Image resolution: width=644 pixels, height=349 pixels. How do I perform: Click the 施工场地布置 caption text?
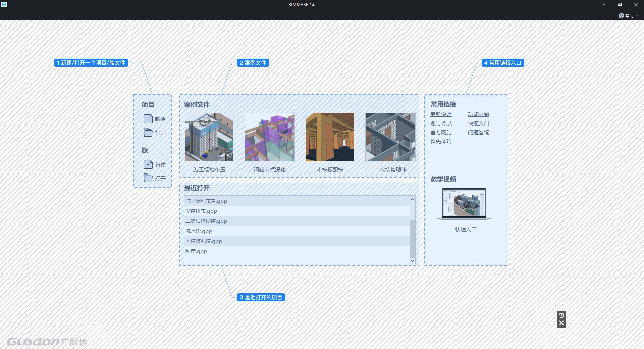tap(209, 170)
